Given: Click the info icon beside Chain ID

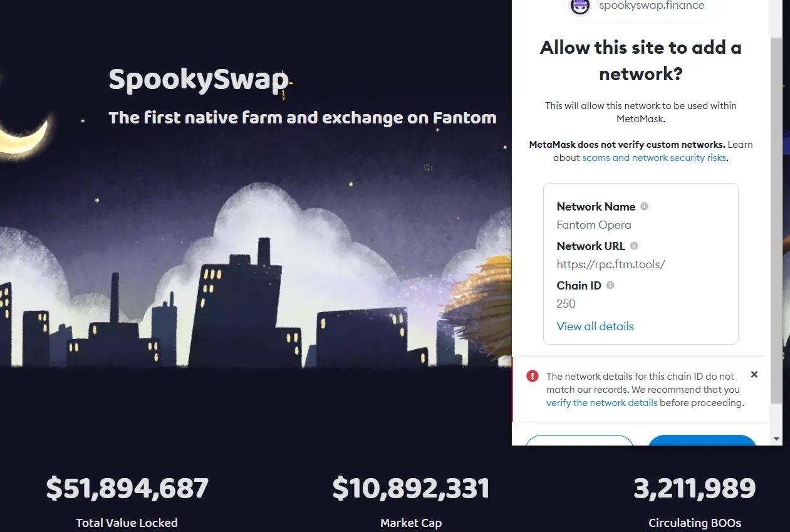Looking at the screenshot, I should (610, 285).
